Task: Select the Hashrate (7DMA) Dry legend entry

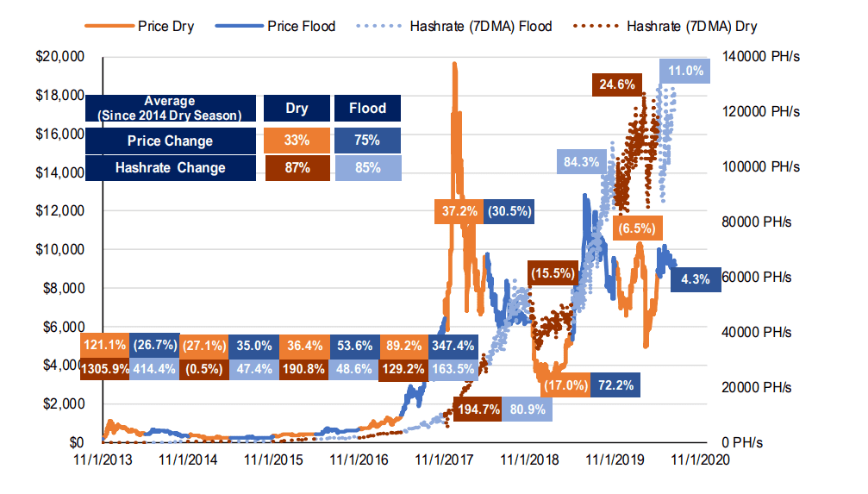Action: coord(665,26)
